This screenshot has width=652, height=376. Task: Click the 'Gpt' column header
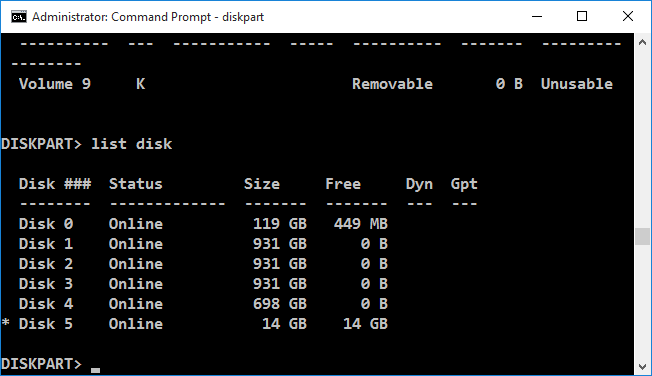[464, 184]
